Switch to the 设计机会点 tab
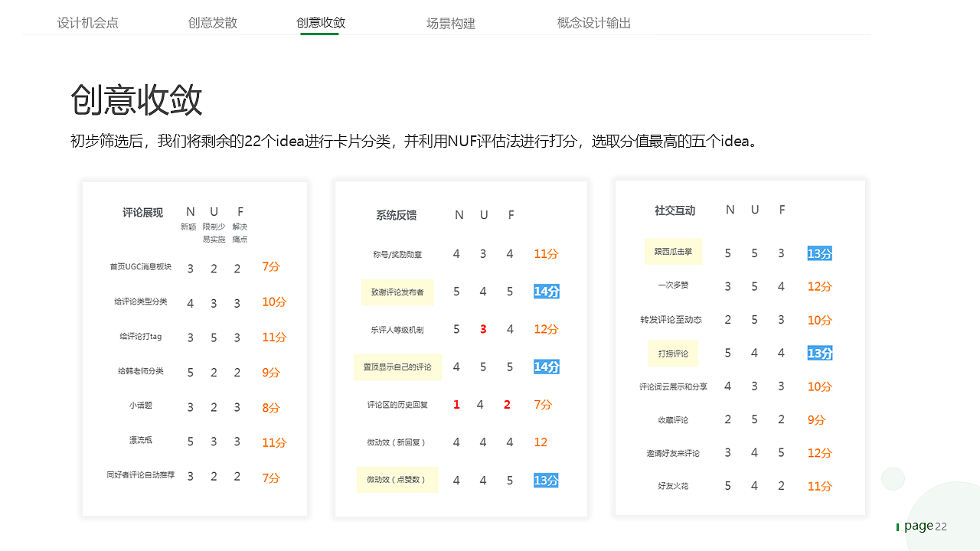The width and height of the screenshot is (980, 551). tap(87, 23)
